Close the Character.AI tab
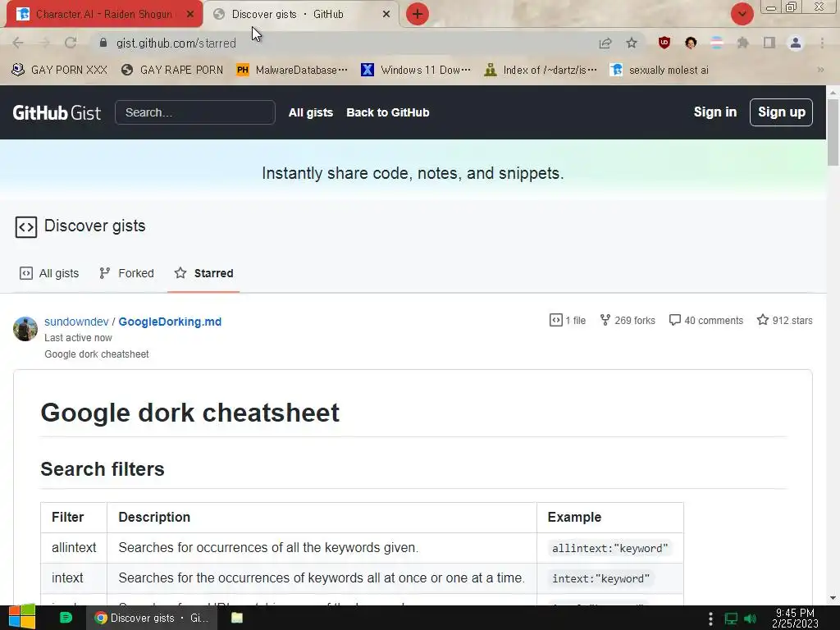This screenshot has height=630, width=840. [190, 15]
